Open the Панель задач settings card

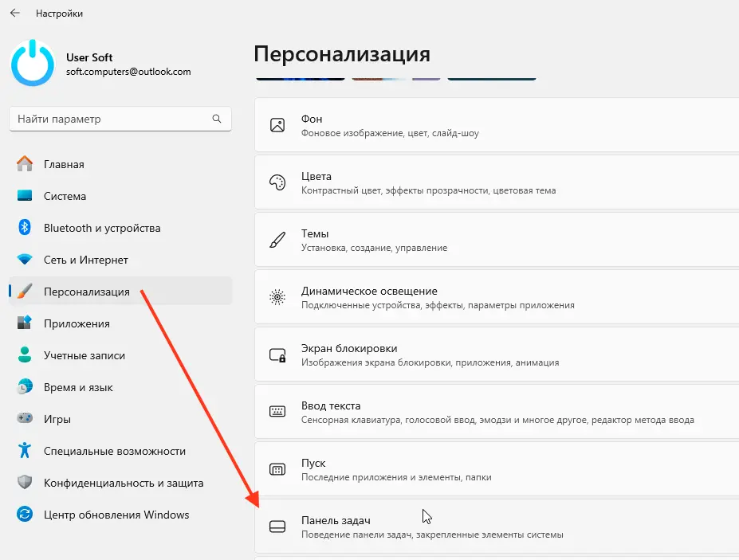tap(497, 527)
